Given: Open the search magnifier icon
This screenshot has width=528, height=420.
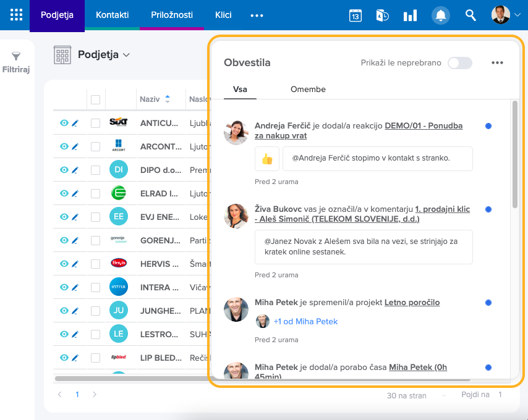Looking at the screenshot, I should [471, 15].
